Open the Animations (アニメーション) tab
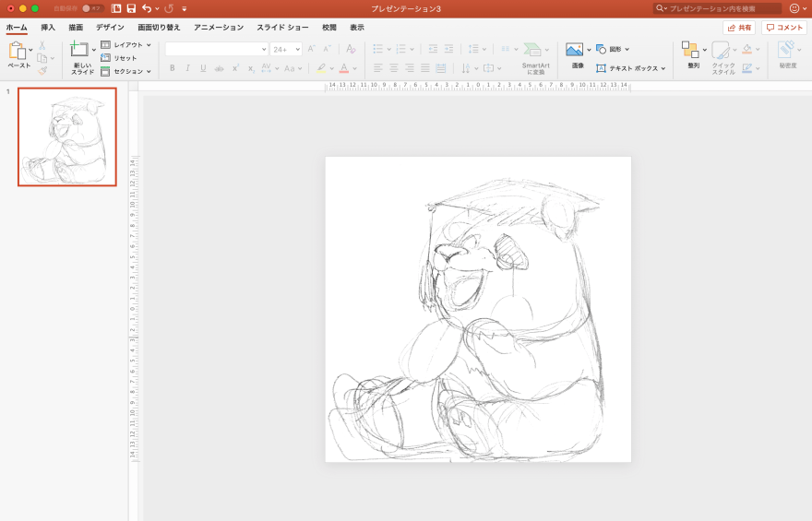Screen dimensions: 812x521 [x=219, y=28]
